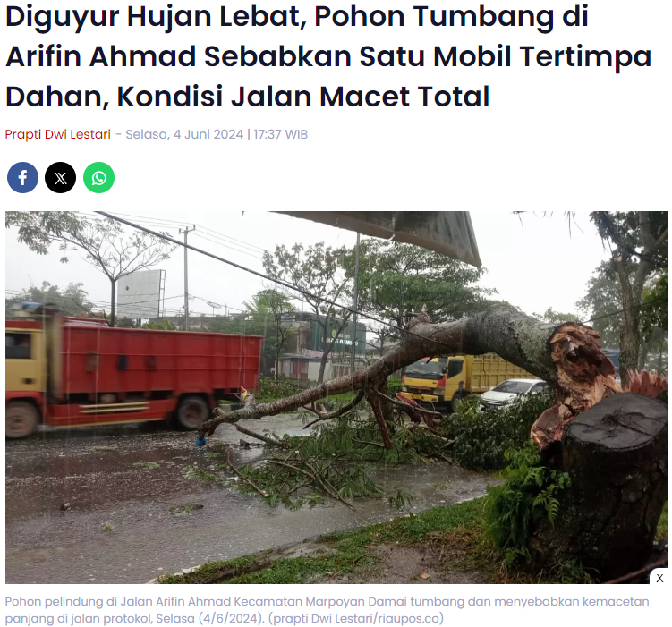The height and width of the screenshot is (627, 672).
Task: Open the fallen tree article photo
Action: [x=336, y=397]
